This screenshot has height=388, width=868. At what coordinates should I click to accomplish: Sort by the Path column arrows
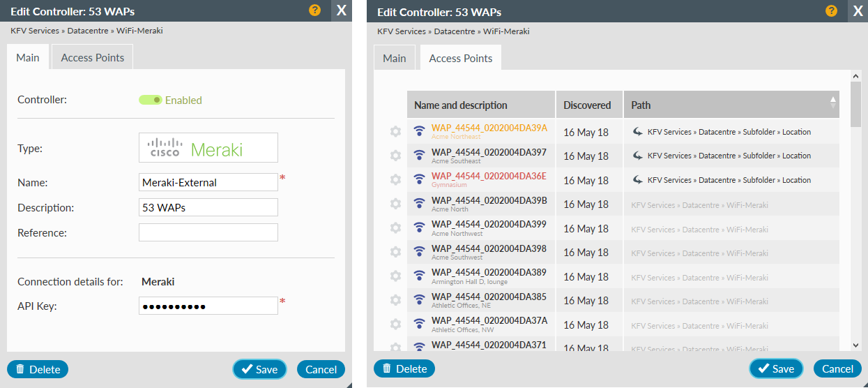point(832,103)
